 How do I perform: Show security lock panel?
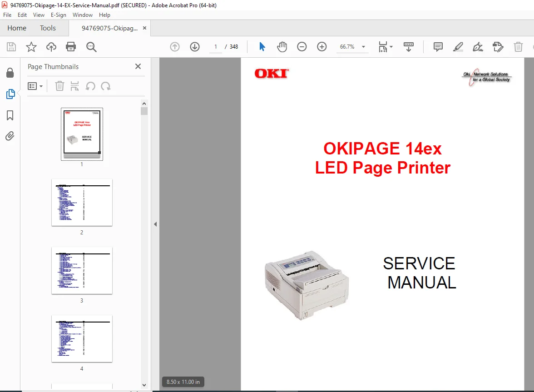coord(10,73)
